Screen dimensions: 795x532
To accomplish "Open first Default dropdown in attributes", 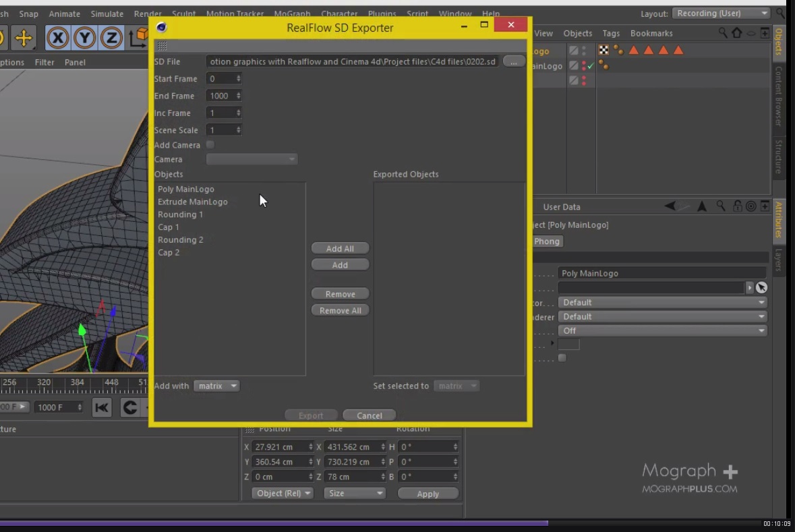I will (x=662, y=302).
